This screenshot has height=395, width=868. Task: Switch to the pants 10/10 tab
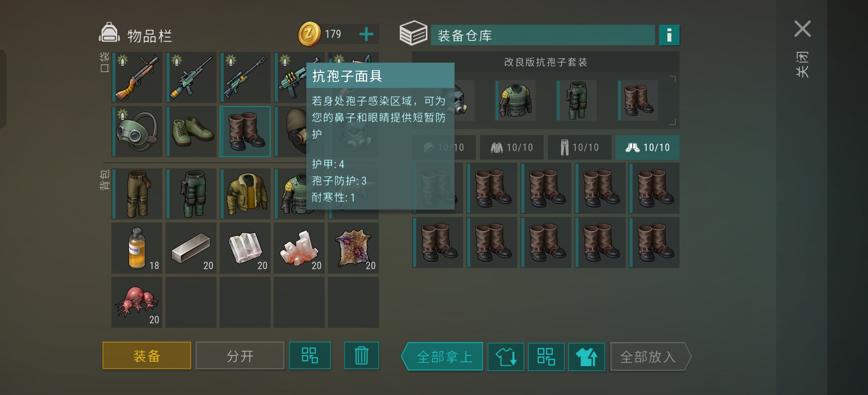(x=579, y=147)
